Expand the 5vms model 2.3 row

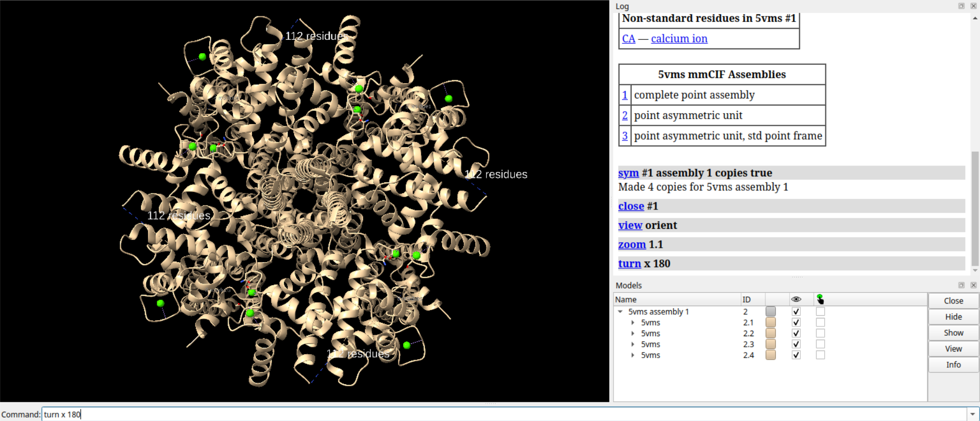coord(633,344)
